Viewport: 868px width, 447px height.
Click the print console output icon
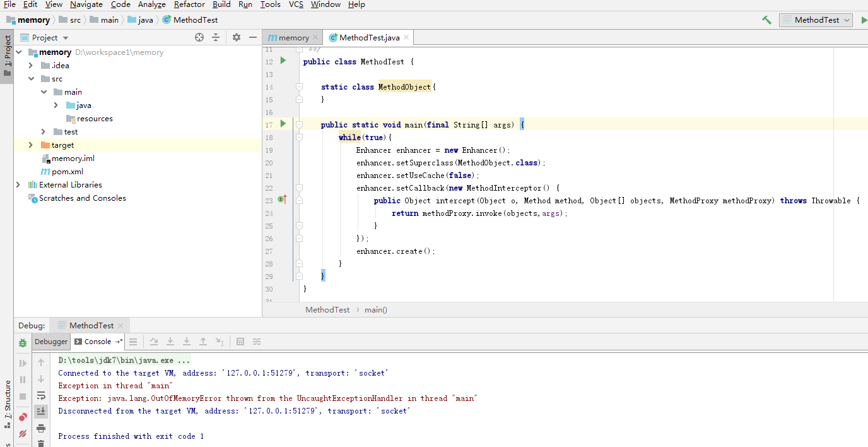coord(41,428)
